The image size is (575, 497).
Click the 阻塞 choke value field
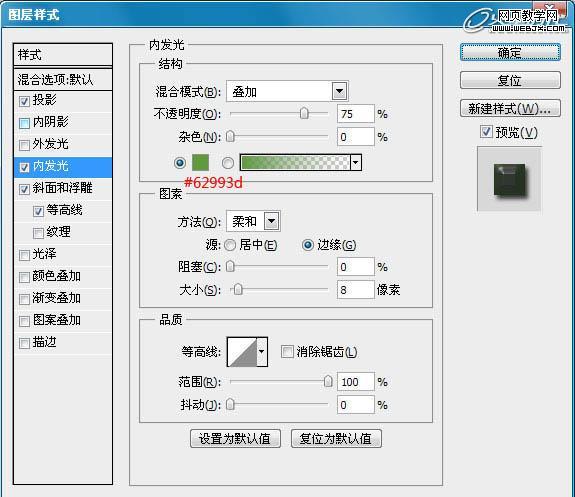click(x=356, y=267)
